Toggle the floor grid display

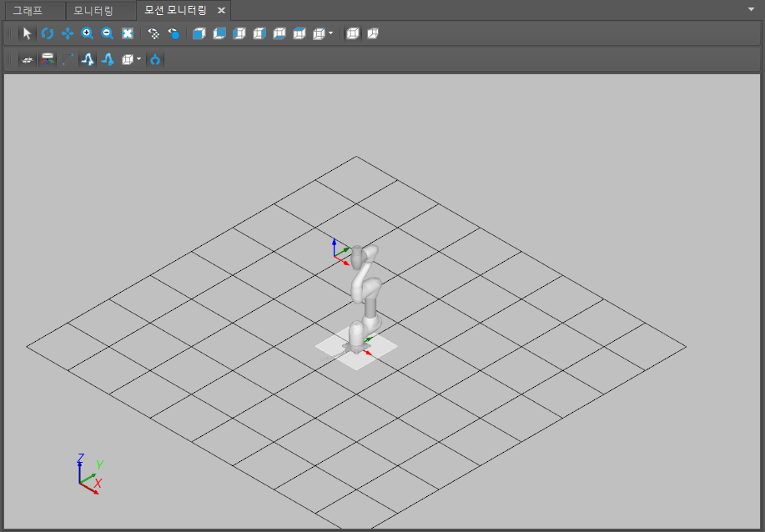pos(28,60)
